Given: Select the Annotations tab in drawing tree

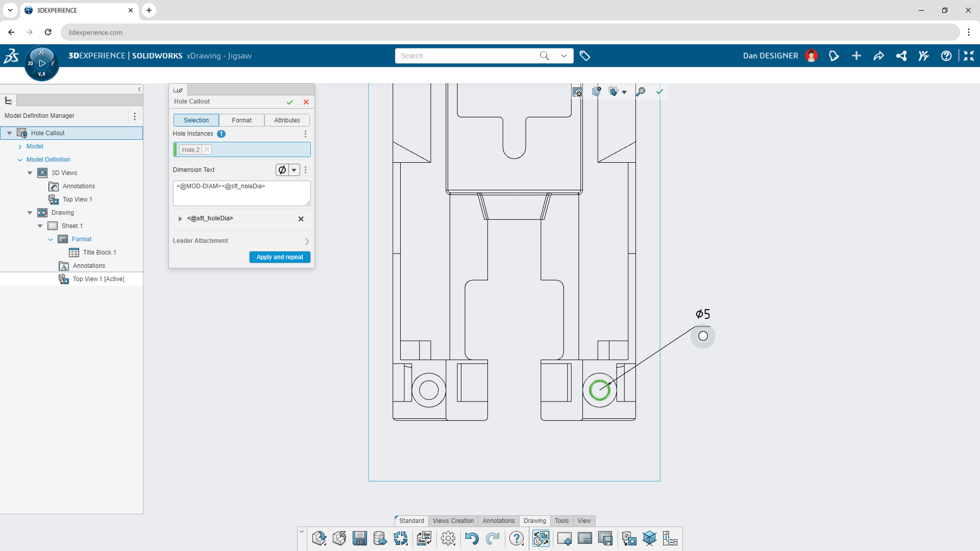Looking at the screenshot, I should (x=88, y=265).
